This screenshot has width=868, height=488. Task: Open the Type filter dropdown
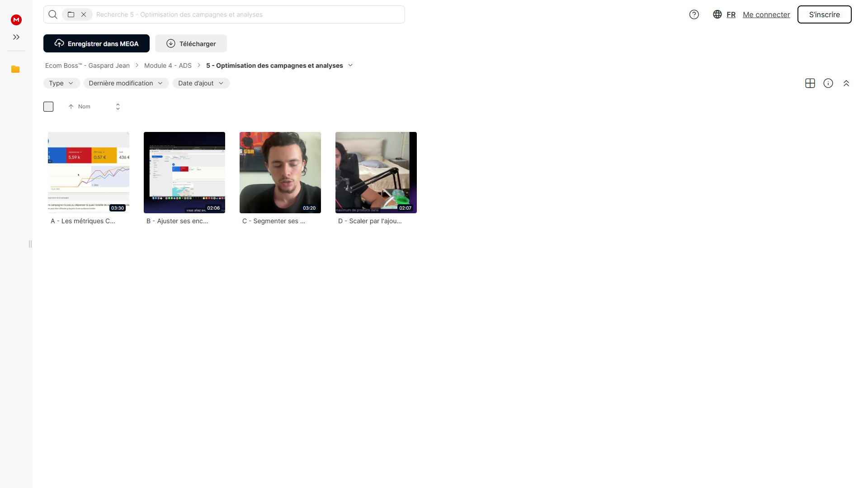pyautogui.click(x=61, y=83)
